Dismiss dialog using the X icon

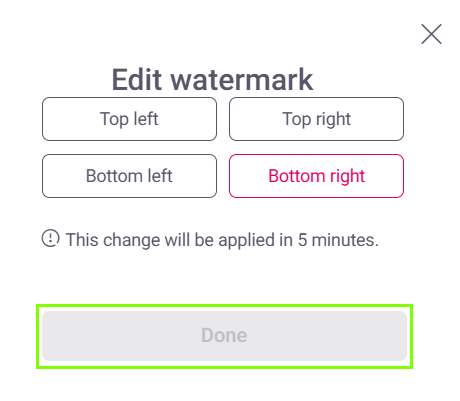point(431,34)
